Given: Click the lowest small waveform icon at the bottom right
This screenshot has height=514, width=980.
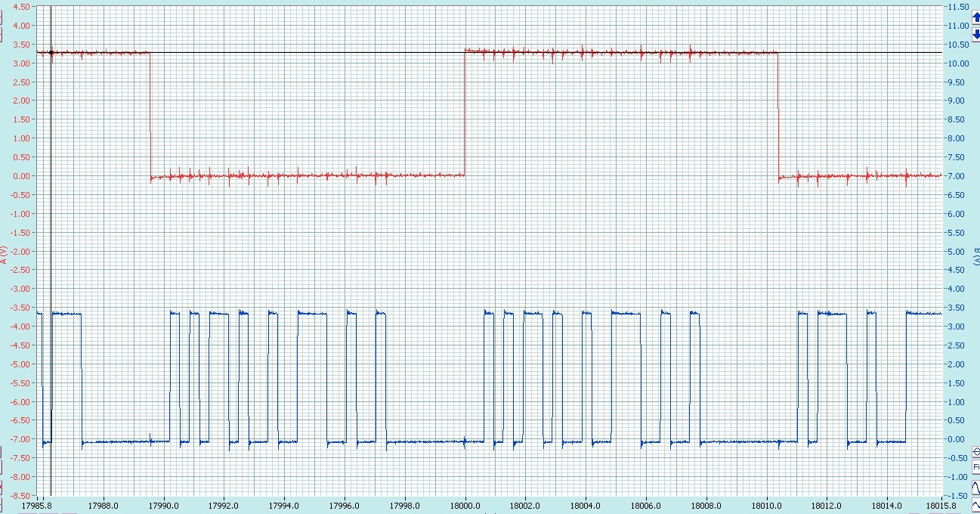Looking at the screenshot, I should (976, 505).
